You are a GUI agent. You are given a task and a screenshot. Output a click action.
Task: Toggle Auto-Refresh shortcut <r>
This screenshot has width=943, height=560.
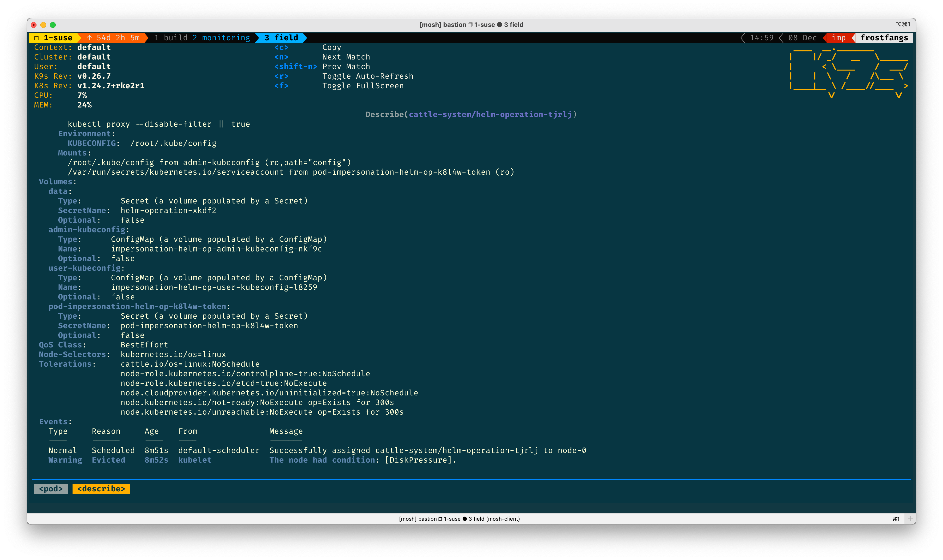pyautogui.click(x=281, y=76)
